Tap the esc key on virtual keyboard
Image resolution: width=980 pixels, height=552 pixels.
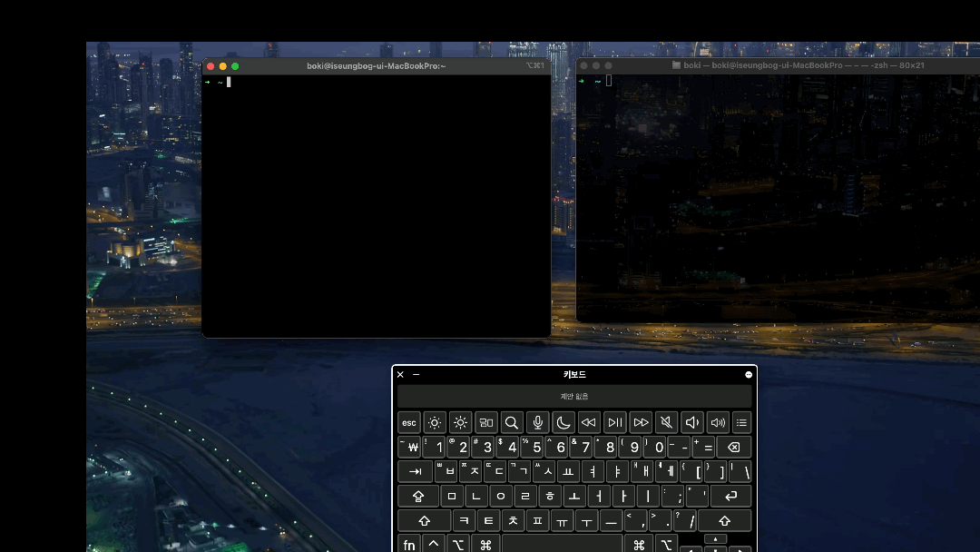[408, 422]
